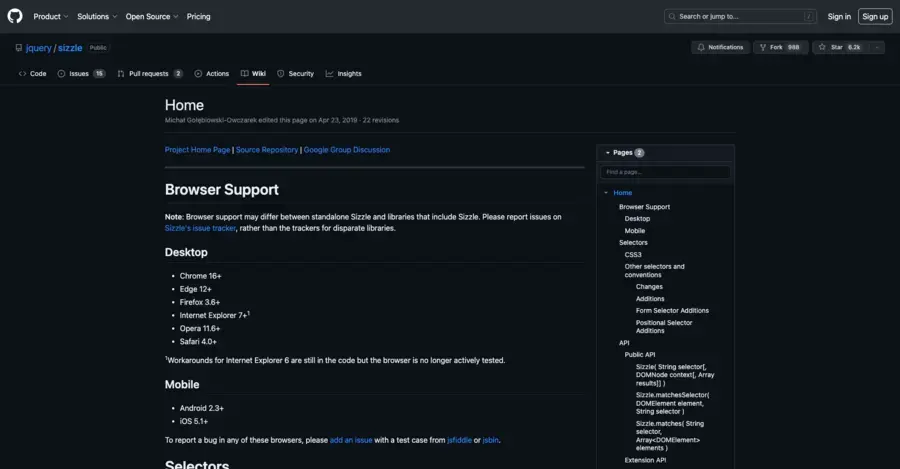Click the Browser Support heading
The image size is (900, 469).
point(222,190)
